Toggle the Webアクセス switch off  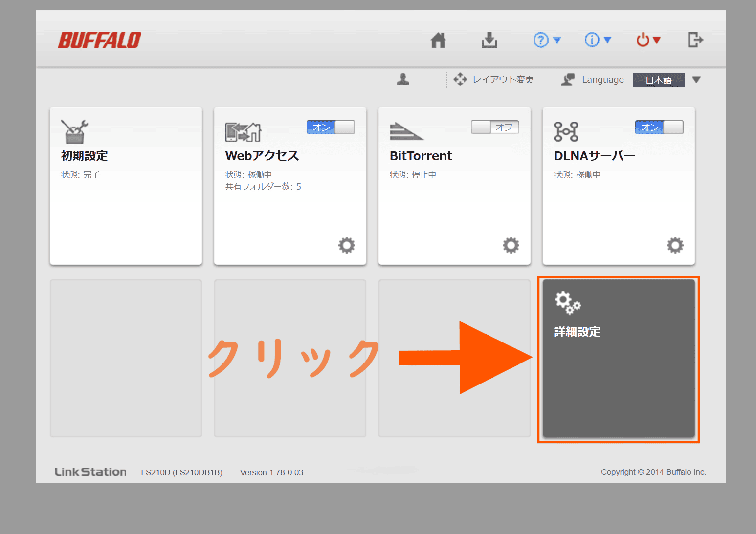(x=331, y=128)
